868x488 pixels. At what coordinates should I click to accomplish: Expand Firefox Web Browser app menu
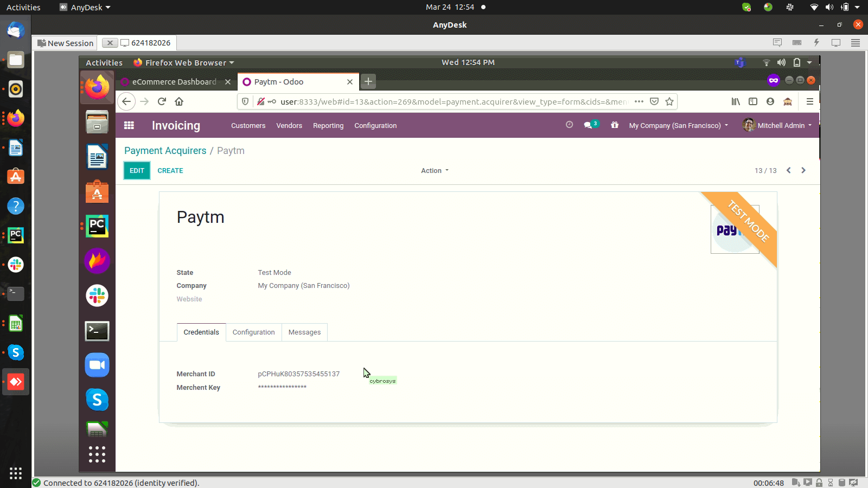click(x=184, y=62)
